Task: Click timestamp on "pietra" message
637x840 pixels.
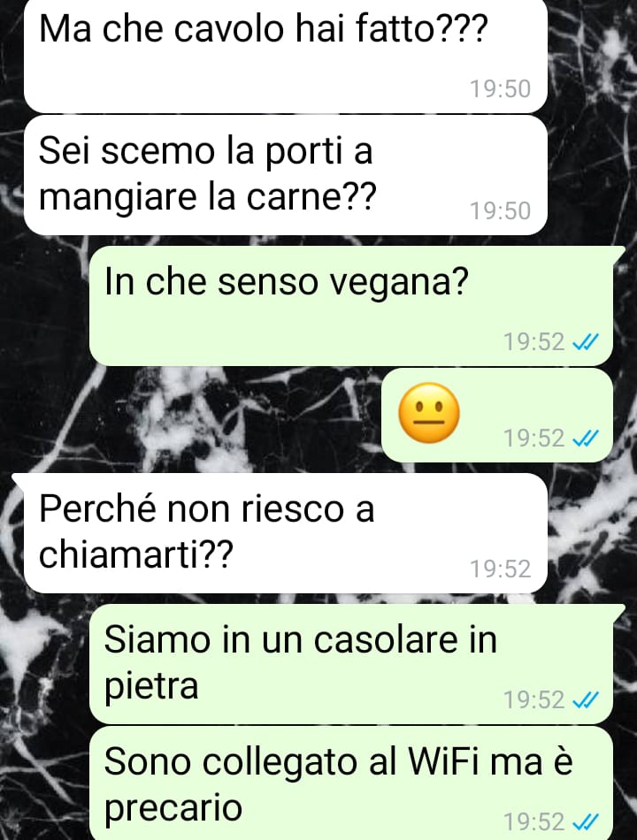Action: tap(534, 699)
